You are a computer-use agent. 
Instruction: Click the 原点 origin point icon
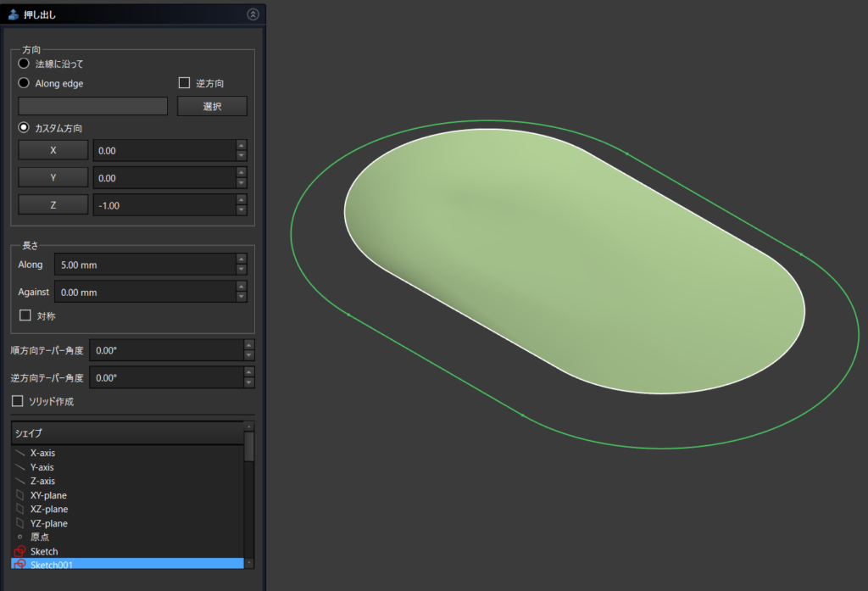(x=20, y=538)
